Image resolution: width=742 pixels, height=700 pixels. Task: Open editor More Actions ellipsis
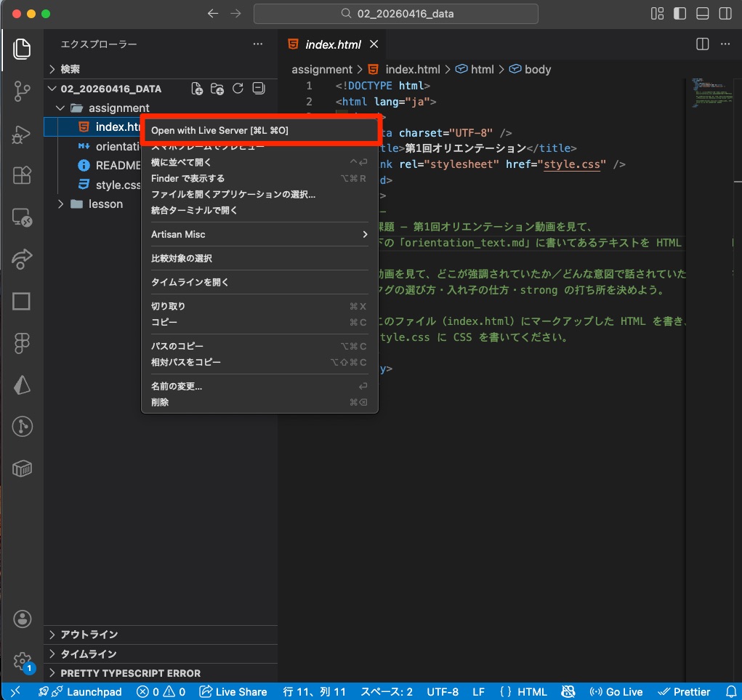(725, 44)
